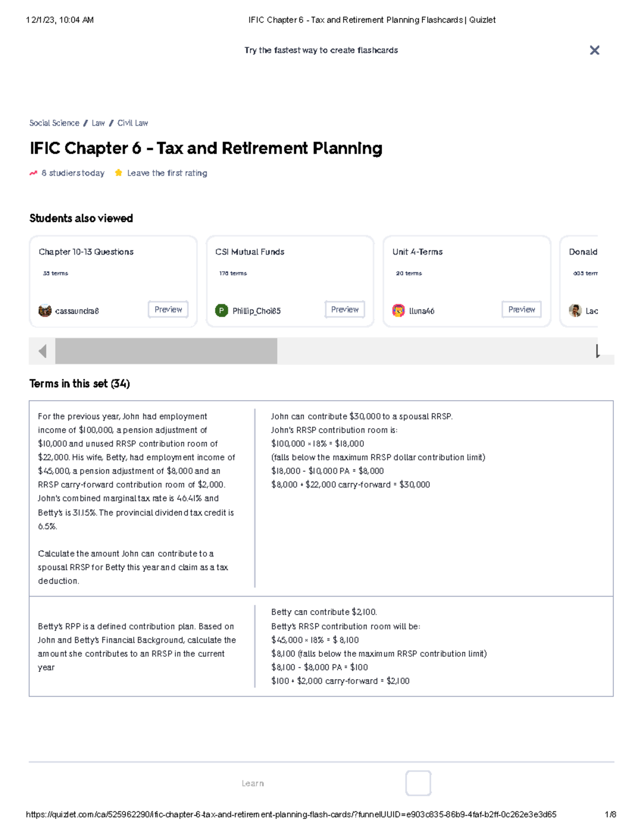Click Phillip_Choi85's green profile avatar

coord(222,310)
